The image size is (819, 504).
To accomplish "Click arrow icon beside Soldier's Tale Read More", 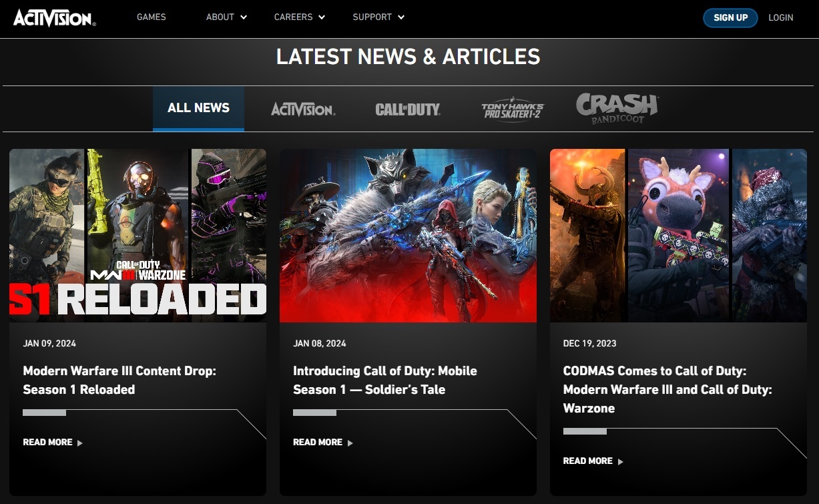I will 350,443.
